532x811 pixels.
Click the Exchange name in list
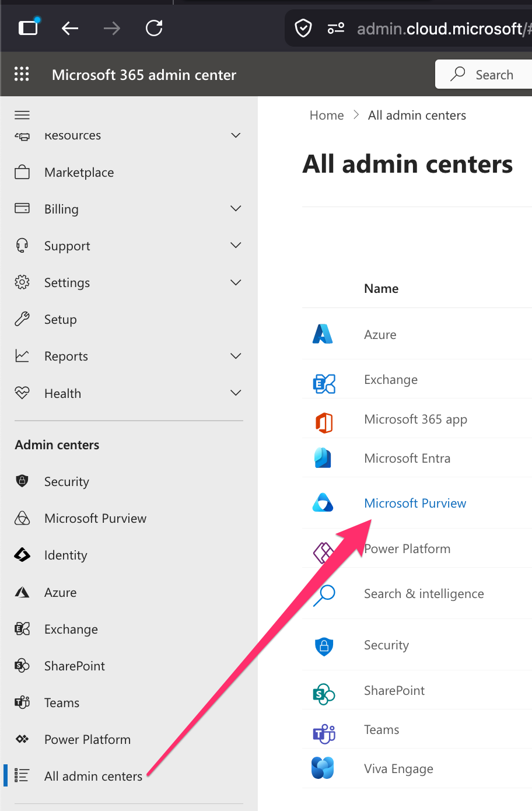391,379
